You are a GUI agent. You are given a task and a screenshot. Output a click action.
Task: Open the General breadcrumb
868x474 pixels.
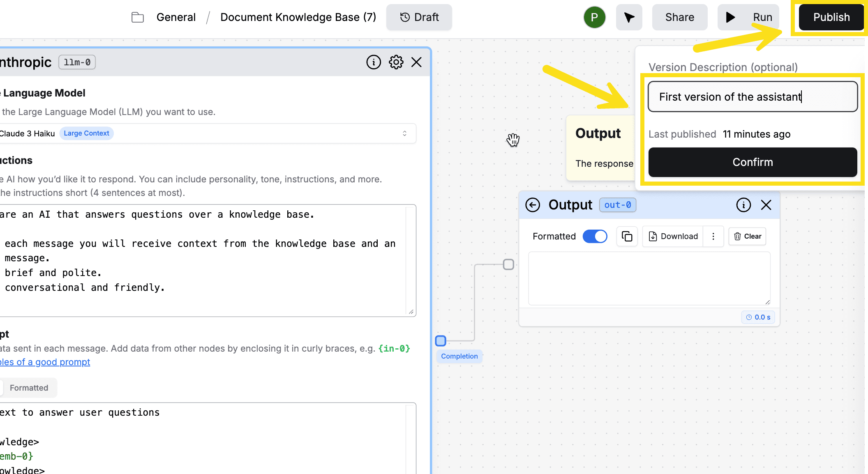(x=176, y=17)
